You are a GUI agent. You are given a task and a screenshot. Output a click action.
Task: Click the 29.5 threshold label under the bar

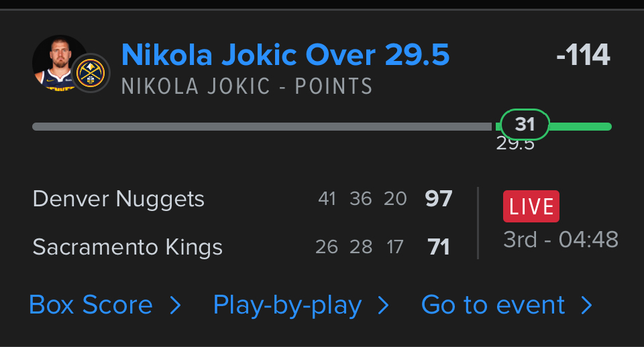point(515,144)
